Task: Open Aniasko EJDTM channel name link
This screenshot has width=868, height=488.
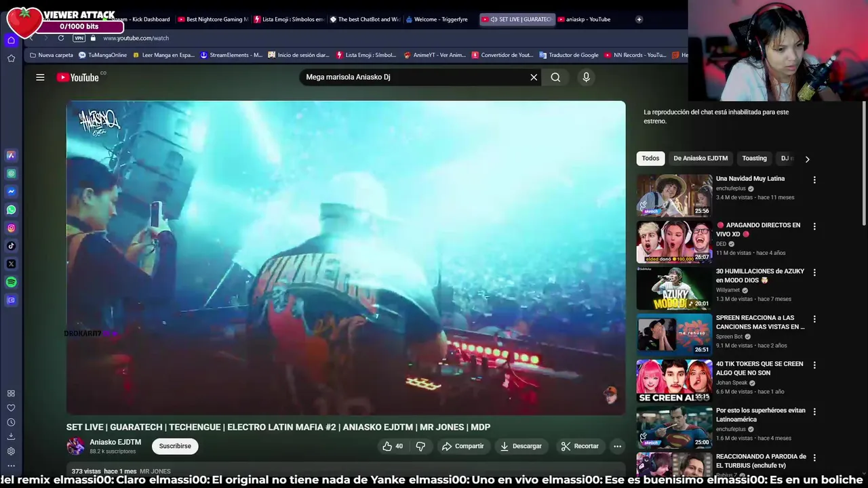Action: [115, 442]
